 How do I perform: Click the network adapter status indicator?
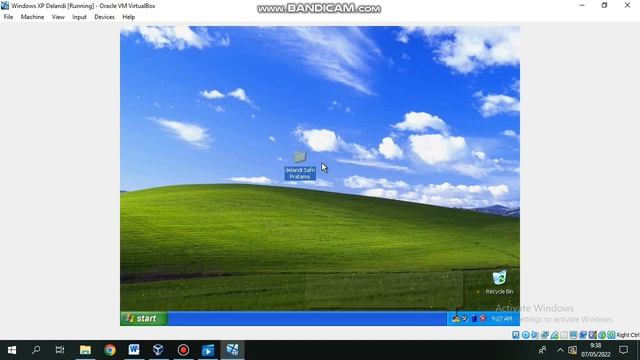[544, 335]
